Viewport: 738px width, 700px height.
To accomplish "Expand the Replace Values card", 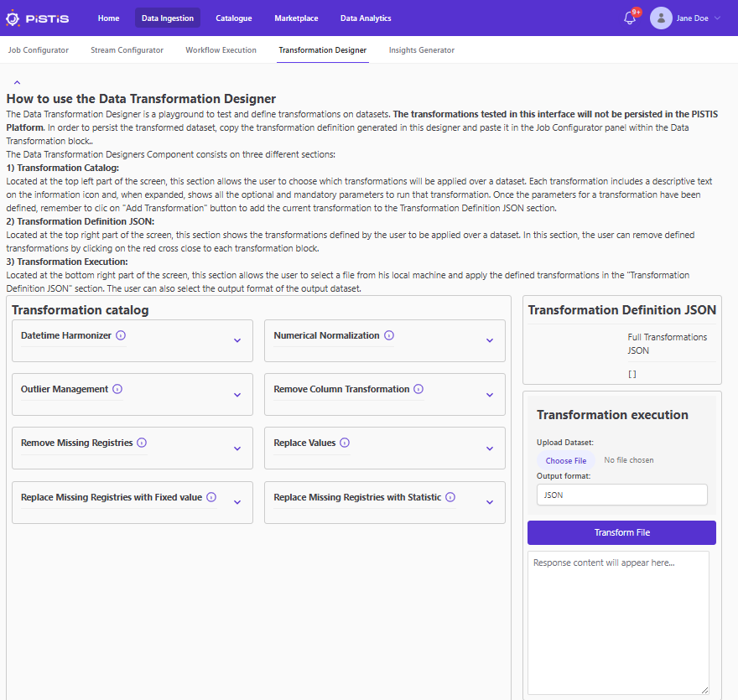I will click(x=490, y=449).
